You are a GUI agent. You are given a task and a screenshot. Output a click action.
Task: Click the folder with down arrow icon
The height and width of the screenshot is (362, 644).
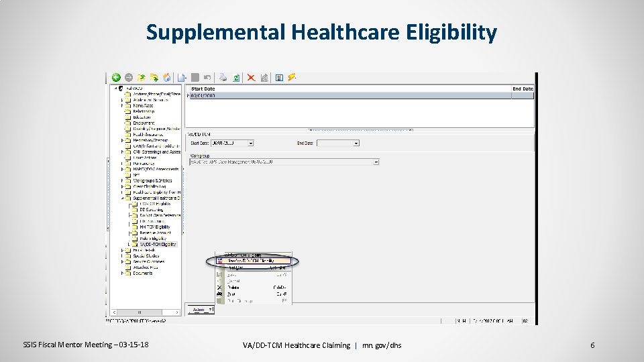[x=154, y=77]
